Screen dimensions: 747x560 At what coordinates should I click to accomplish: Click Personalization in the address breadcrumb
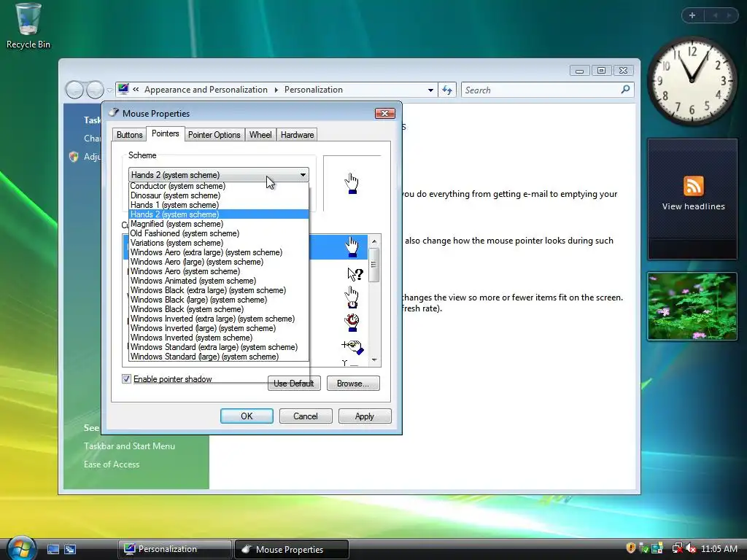click(314, 90)
